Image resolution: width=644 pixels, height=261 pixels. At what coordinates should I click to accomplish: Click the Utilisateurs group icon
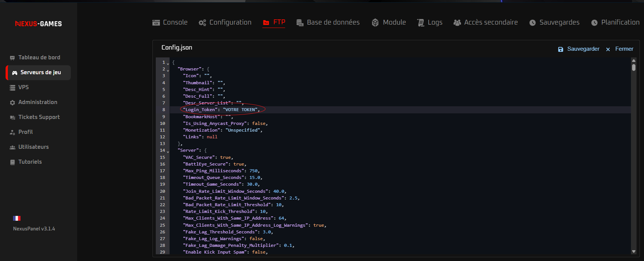pos(12,147)
